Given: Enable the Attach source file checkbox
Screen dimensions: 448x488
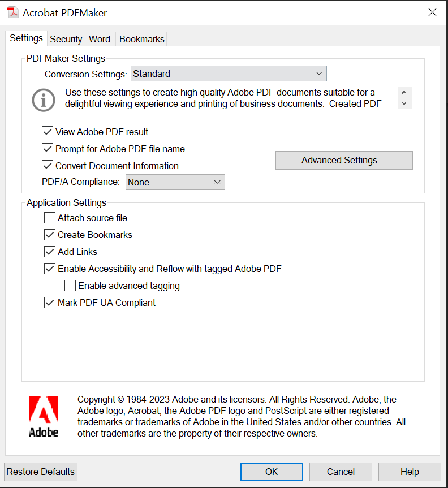Looking at the screenshot, I should click(49, 218).
